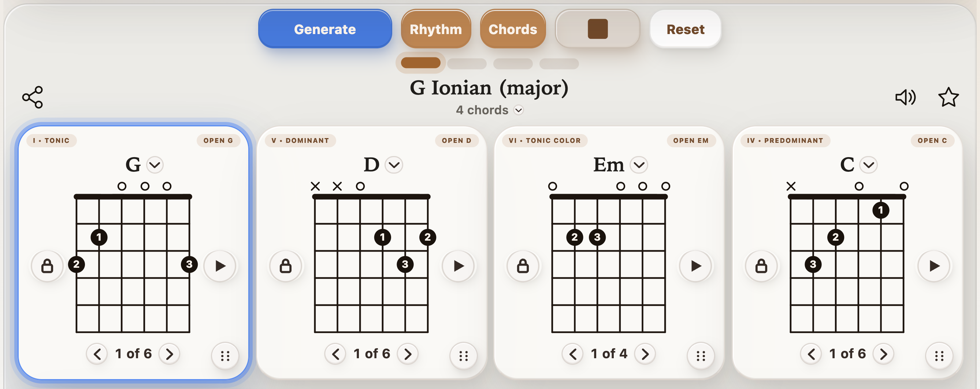Open the Em chord name dropdown

[639, 165]
